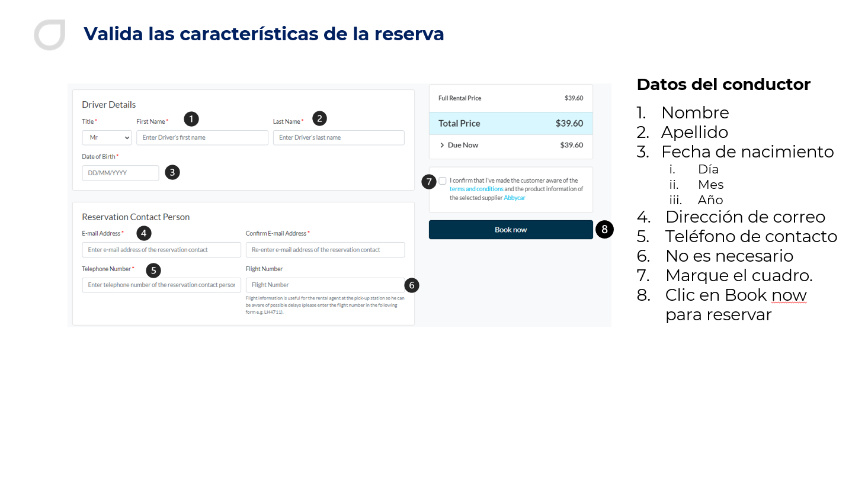The height and width of the screenshot is (486, 868).
Task: Click the E-mail Address input field
Action: [x=161, y=250]
